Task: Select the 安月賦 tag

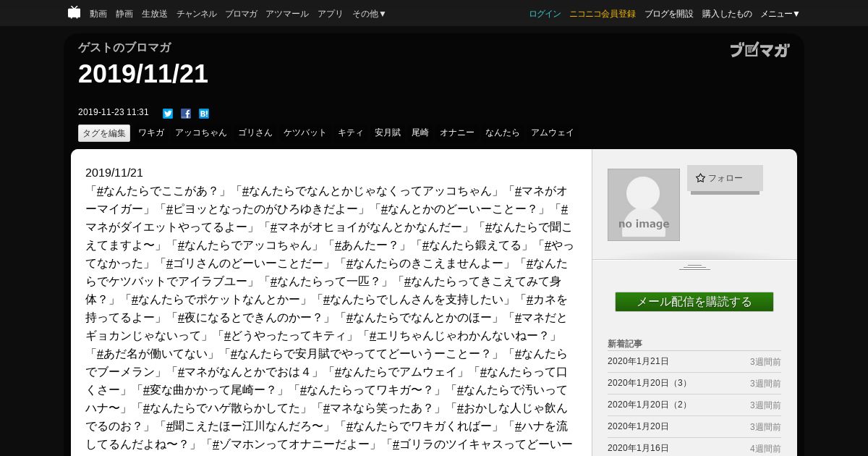Action: coord(388,133)
